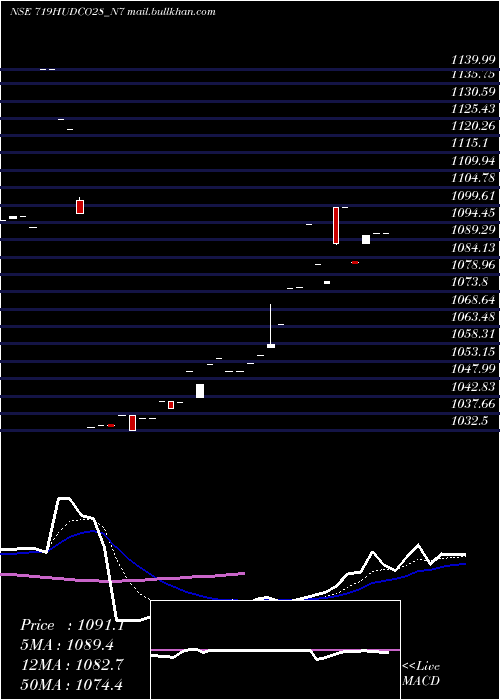This screenshot has width=500, height=700.
Task: Click the Price : 1091.1 readout
Action: (71, 625)
